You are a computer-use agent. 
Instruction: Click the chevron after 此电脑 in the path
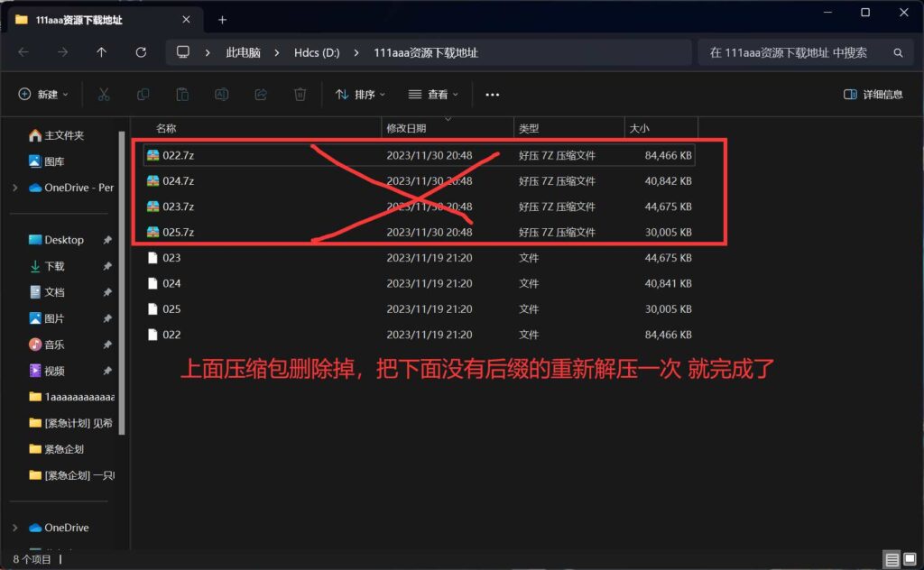(x=276, y=53)
